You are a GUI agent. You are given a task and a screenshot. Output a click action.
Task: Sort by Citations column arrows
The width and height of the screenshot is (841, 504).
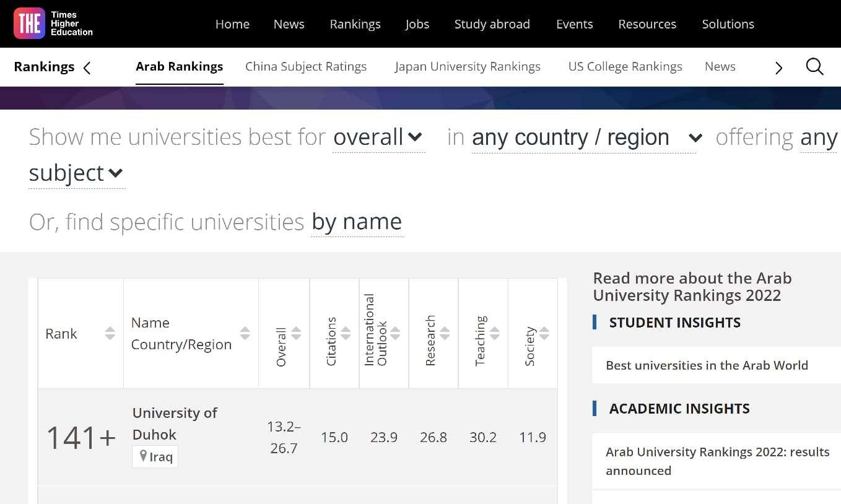(x=346, y=333)
